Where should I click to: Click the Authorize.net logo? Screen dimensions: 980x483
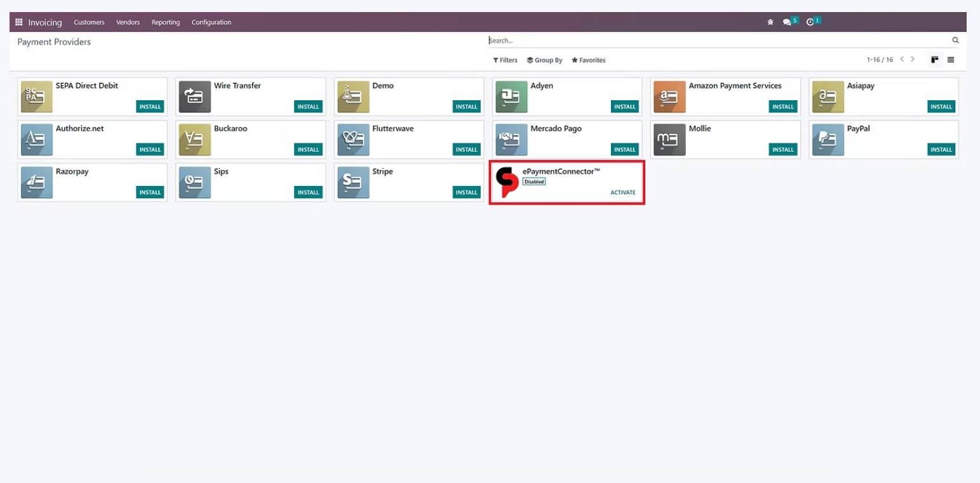click(x=36, y=140)
